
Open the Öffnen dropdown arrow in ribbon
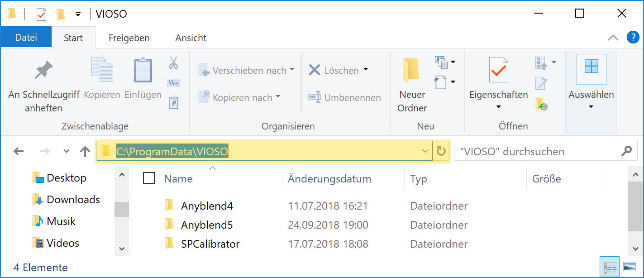pyautogui.click(x=553, y=62)
